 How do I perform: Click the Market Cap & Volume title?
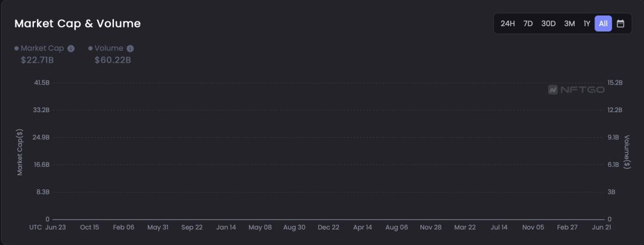(x=78, y=24)
